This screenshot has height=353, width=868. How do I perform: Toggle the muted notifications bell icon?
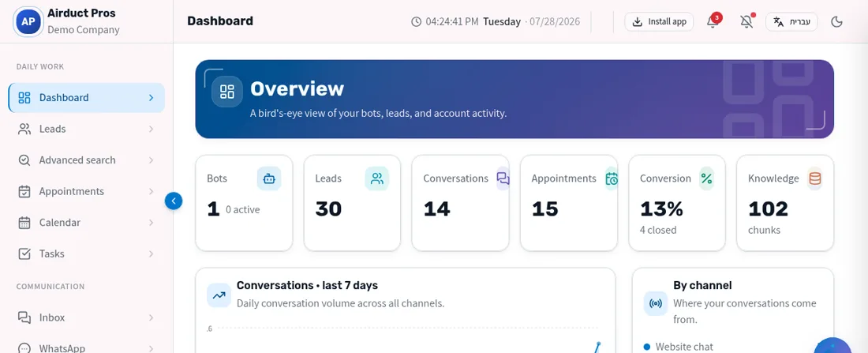(746, 21)
